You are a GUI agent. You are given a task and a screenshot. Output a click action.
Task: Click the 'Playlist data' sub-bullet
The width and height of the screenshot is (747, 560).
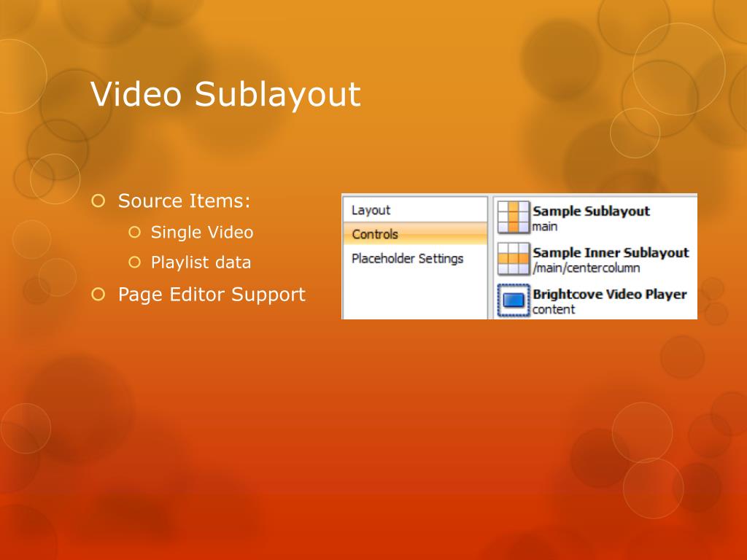(201, 262)
